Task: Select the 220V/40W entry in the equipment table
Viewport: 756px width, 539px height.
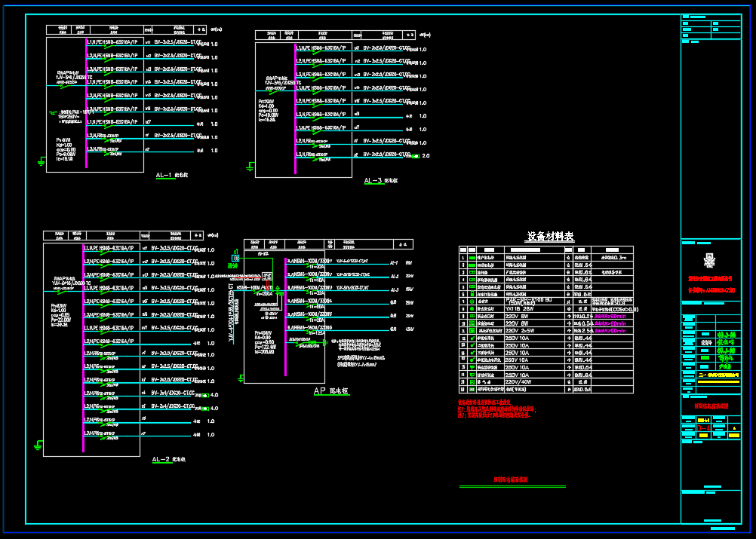Action: 517,382
